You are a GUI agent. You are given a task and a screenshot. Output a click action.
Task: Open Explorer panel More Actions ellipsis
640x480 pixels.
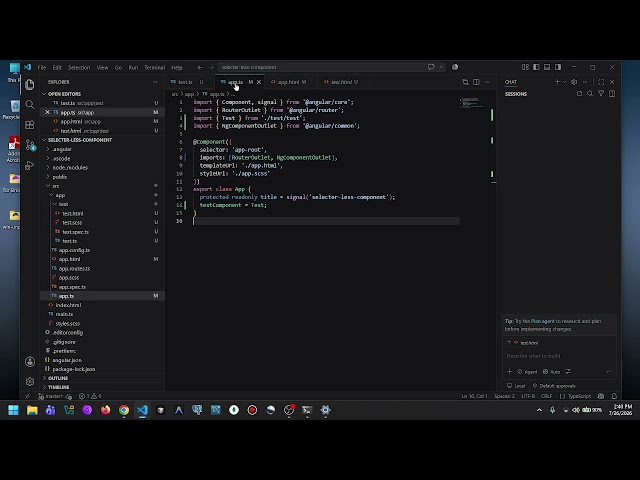155,82
